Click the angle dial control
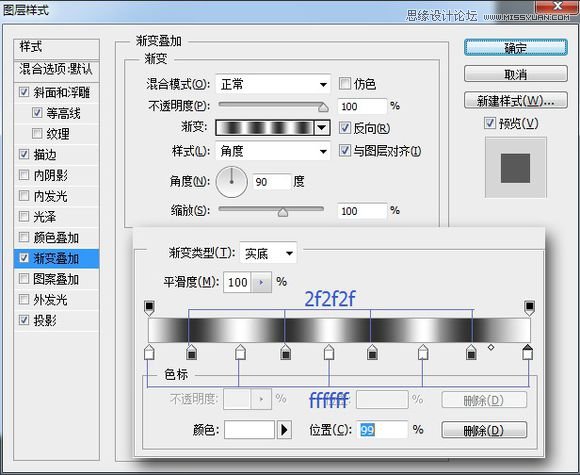The height and width of the screenshot is (475, 580). click(232, 182)
